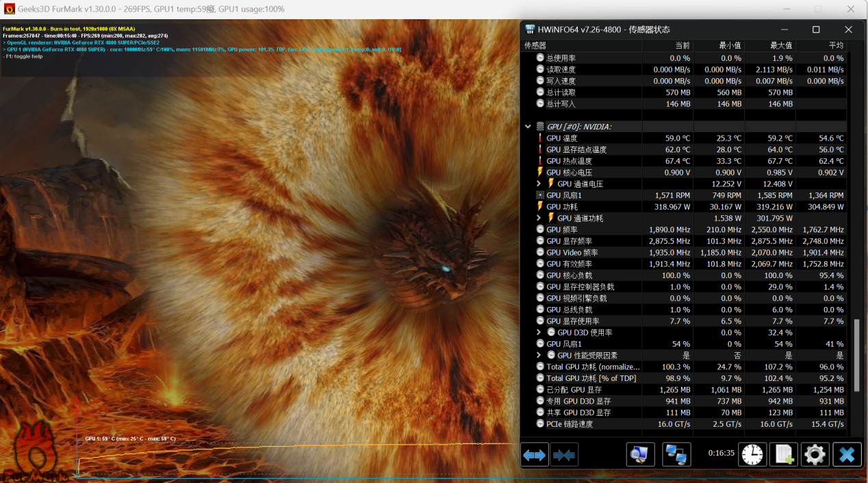The height and width of the screenshot is (483, 868).
Task: Open the remote network computers icon
Action: pyautogui.click(x=676, y=454)
